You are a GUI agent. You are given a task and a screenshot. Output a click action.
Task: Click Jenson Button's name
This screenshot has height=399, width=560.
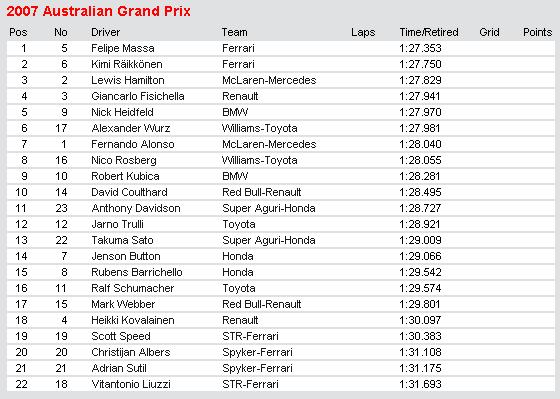pos(126,256)
